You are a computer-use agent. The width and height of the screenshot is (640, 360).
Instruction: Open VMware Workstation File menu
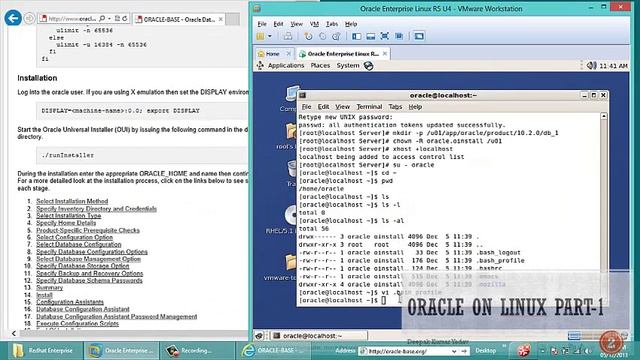[x=262, y=24]
